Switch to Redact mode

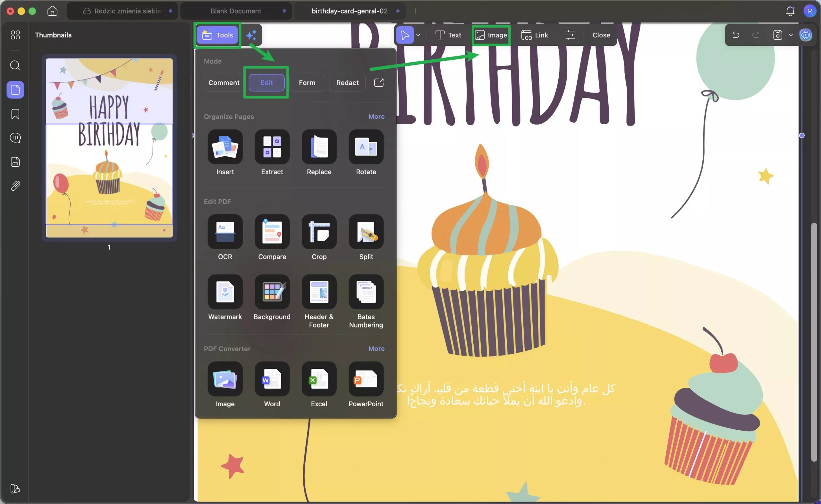(347, 83)
